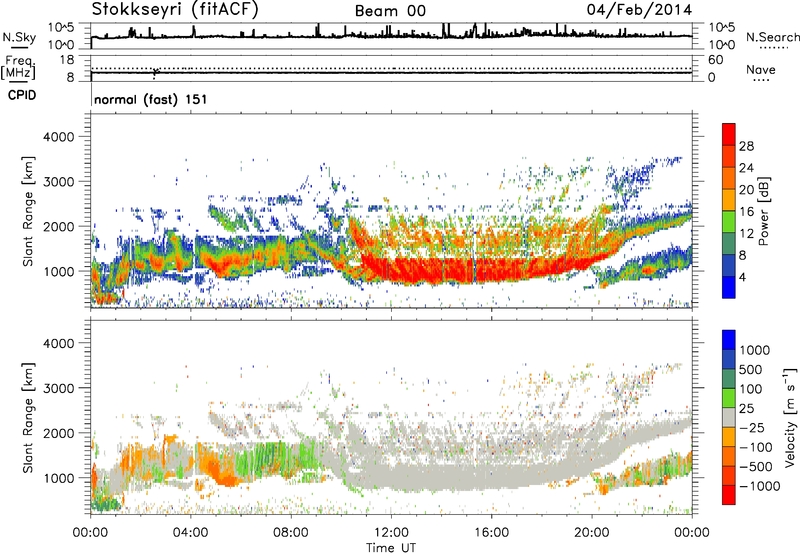800x554 pixels.
Task: Click power colorbar value 28
Action: click(x=746, y=146)
